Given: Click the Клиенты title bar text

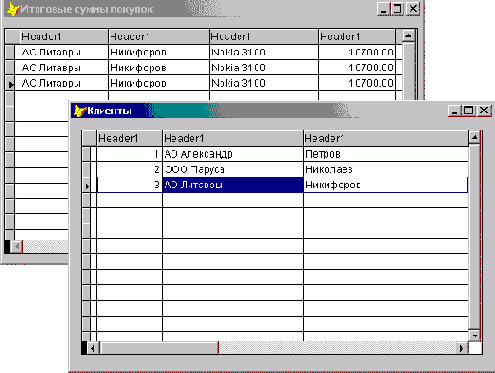Looking at the screenshot, I should click(x=110, y=111).
